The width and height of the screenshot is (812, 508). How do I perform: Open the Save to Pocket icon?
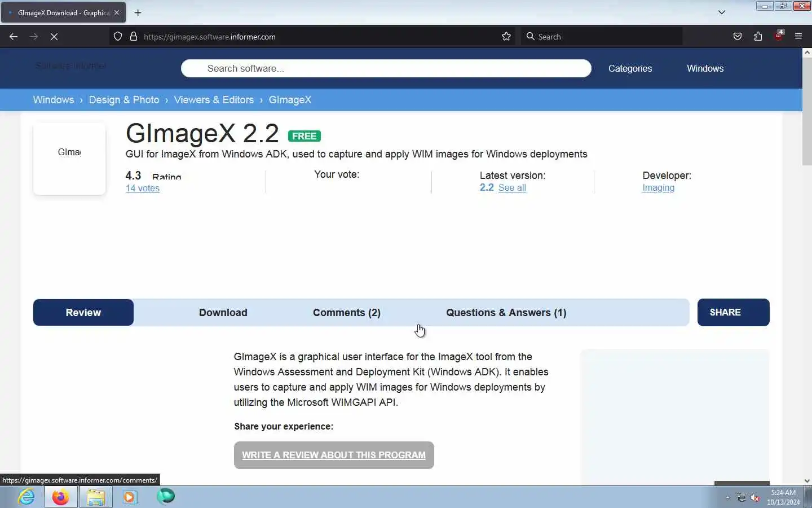(x=738, y=37)
